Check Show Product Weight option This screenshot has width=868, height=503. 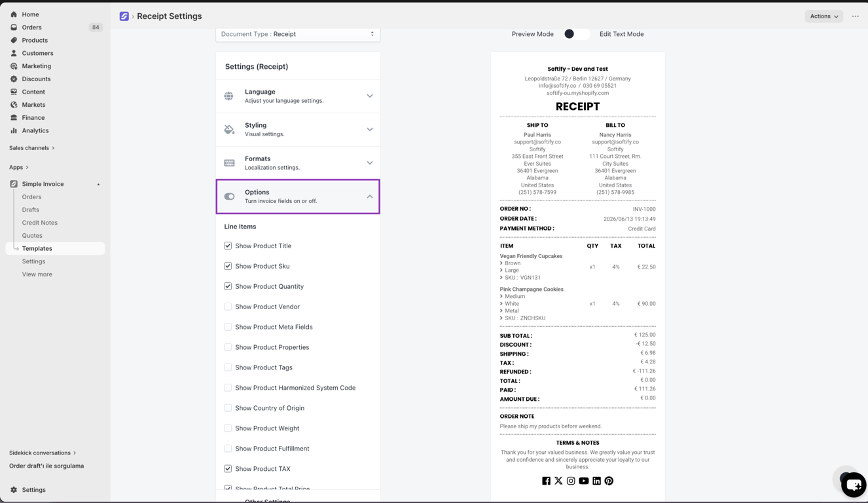pos(228,428)
